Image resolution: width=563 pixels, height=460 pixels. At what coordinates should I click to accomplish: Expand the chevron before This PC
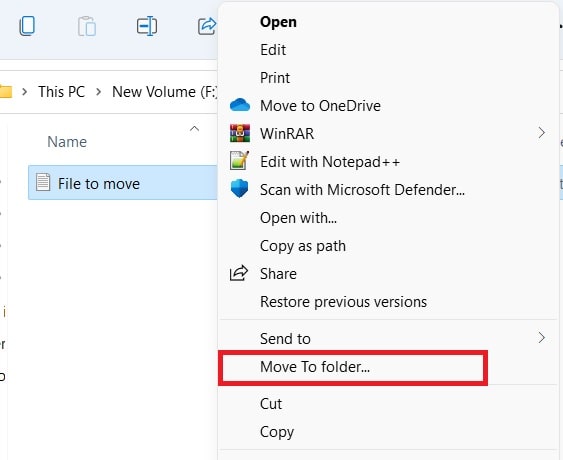(24, 92)
